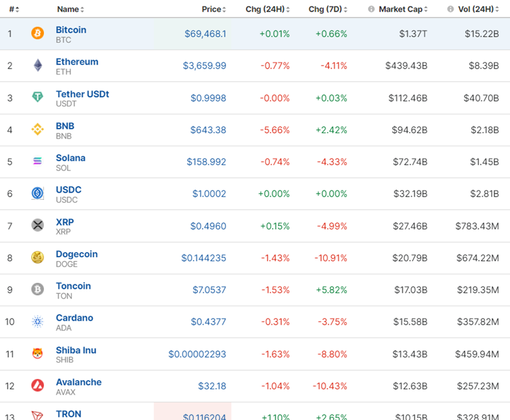Open the Tether USDt name link

coord(82,94)
